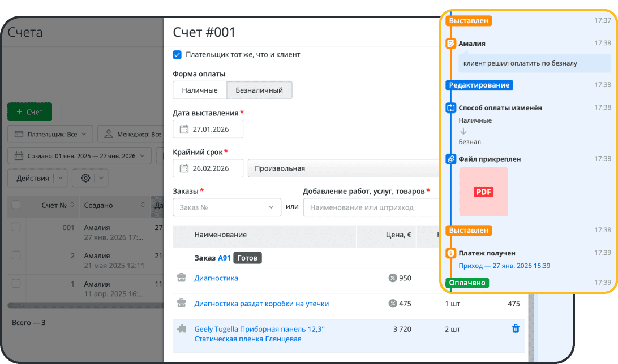Click the Наименование или штрихкод input field

[371, 207]
